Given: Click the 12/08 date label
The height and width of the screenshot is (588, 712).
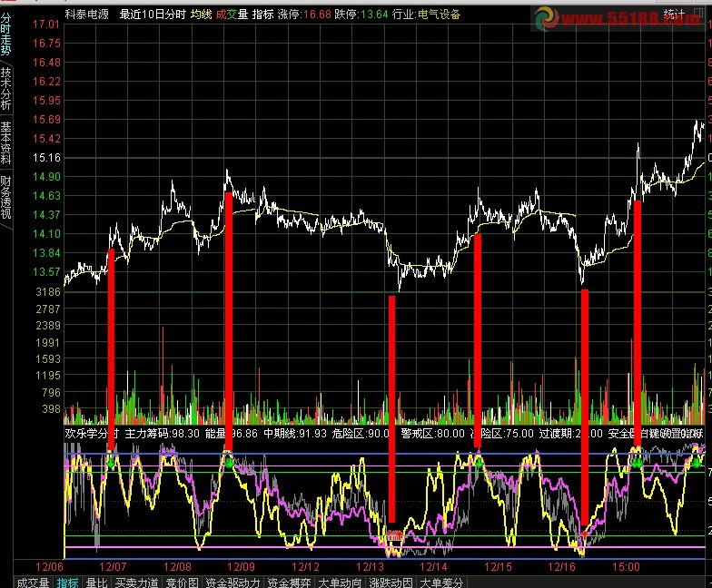Looking at the screenshot, I should pyautogui.click(x=178, y=566).
